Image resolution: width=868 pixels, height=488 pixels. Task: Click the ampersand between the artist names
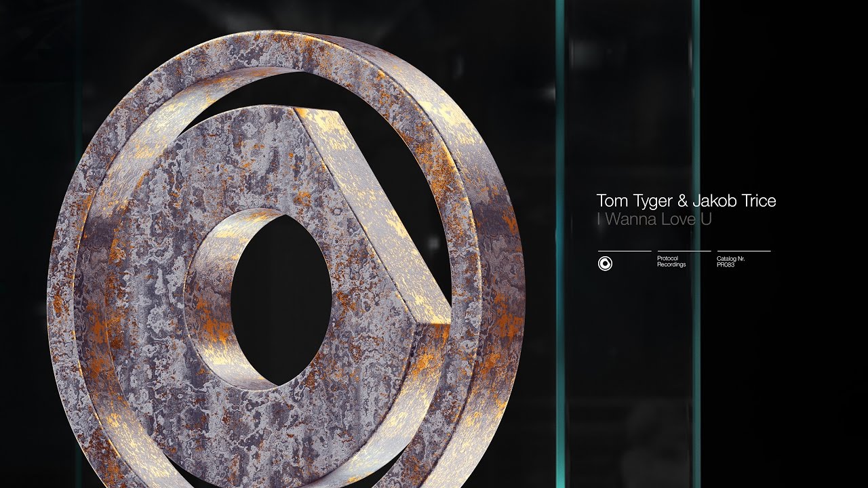click(682, 201)
